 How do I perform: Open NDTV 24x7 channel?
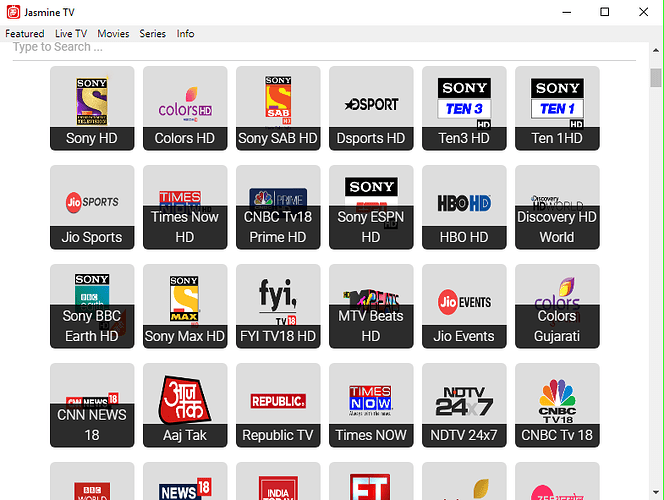[x=464, y=406]
